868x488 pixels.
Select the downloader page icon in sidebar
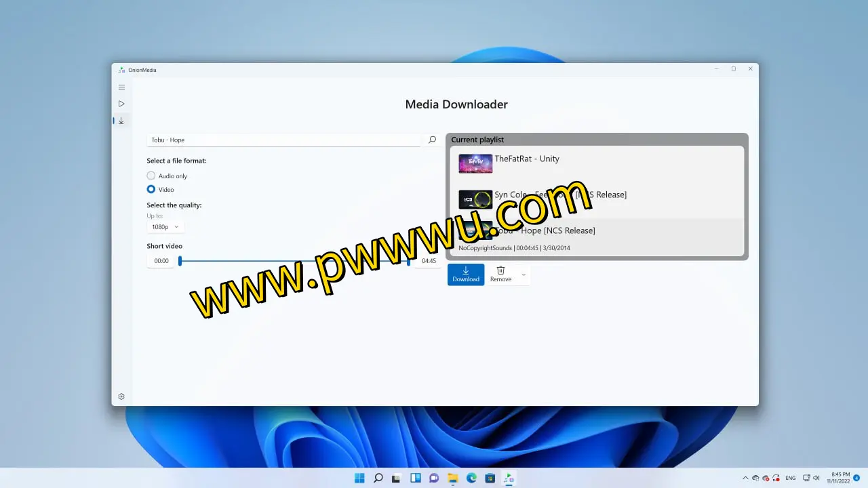pos(121,121)
